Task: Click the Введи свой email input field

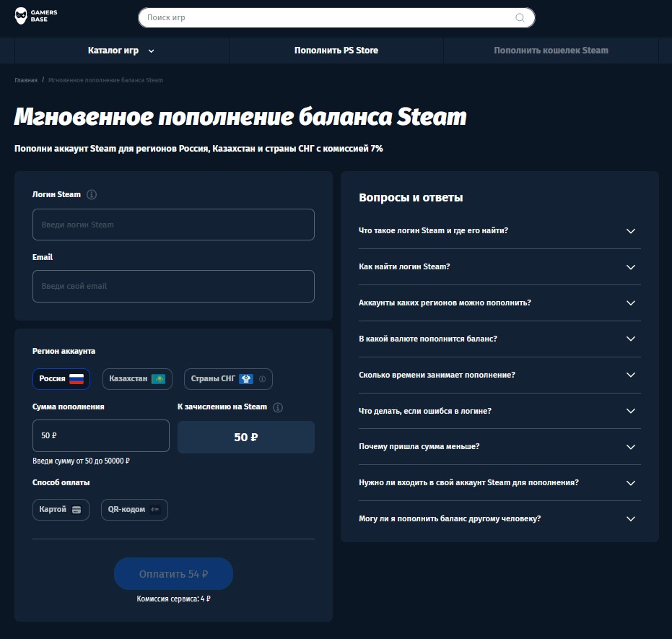Action: [173, 286]
